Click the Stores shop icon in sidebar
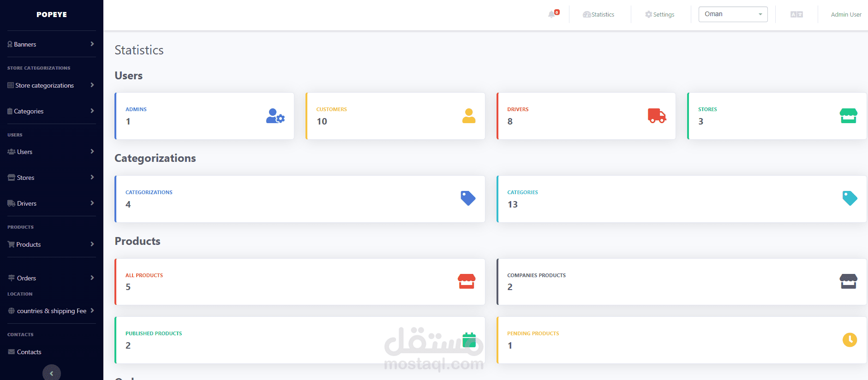The image size is (868, 380). click(12, 178)
